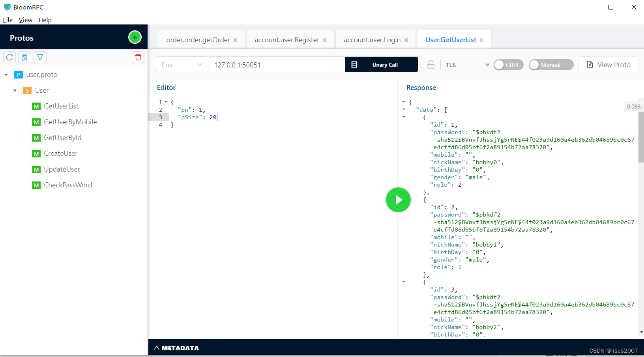The height and width of the screenshot is (357, 644).
Task: Click the Protos sidebar heading
Action: point(22,38)
